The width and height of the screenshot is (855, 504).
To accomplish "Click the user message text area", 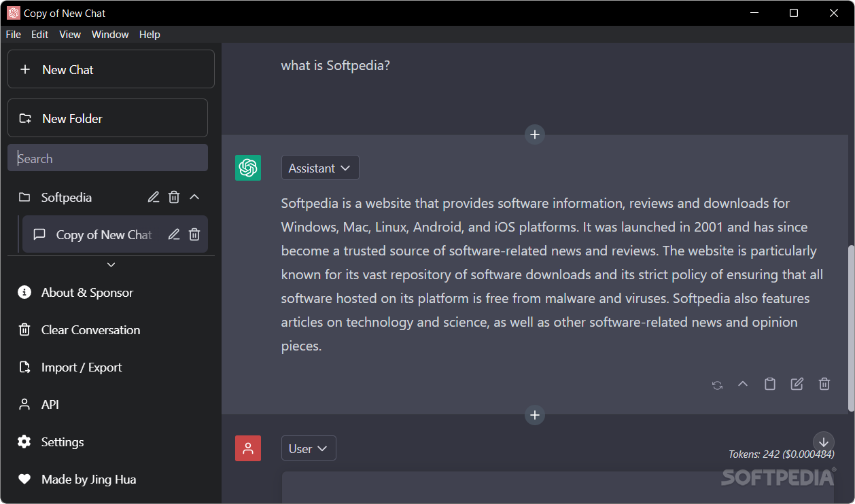I will point(557,488).
